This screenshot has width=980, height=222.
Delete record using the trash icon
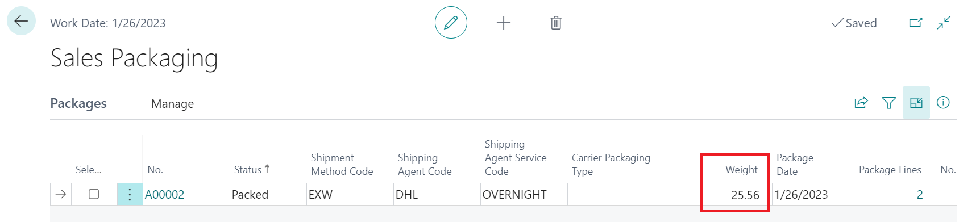click(556, 23)
